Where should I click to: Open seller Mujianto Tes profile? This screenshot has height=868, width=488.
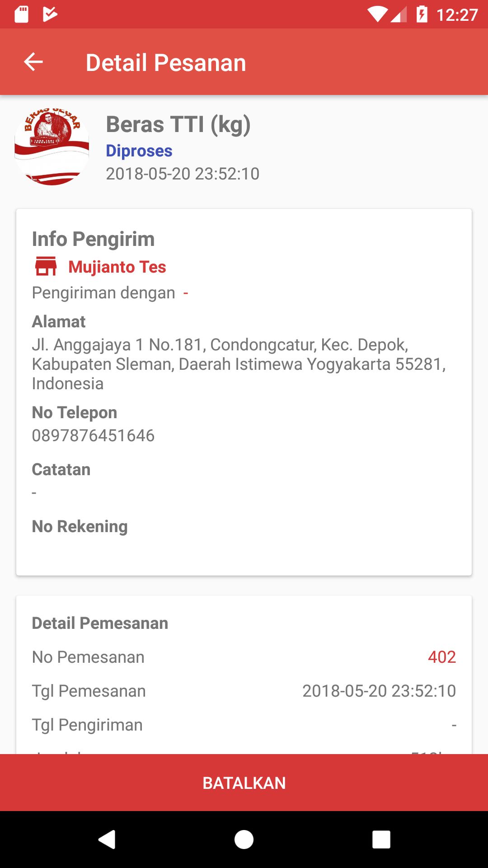tap(117, 267)
